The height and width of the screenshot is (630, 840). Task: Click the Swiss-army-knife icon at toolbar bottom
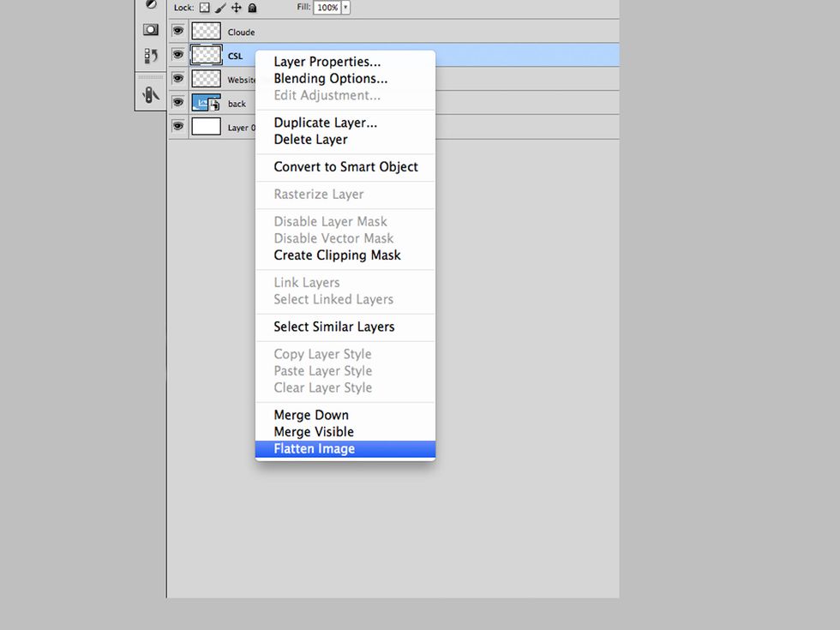tap(150, 94)
